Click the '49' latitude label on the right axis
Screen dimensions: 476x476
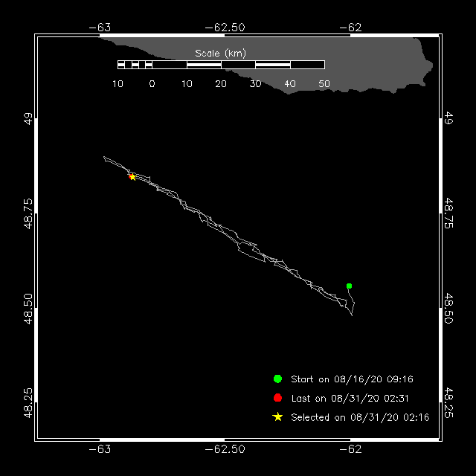pos(448,118)
